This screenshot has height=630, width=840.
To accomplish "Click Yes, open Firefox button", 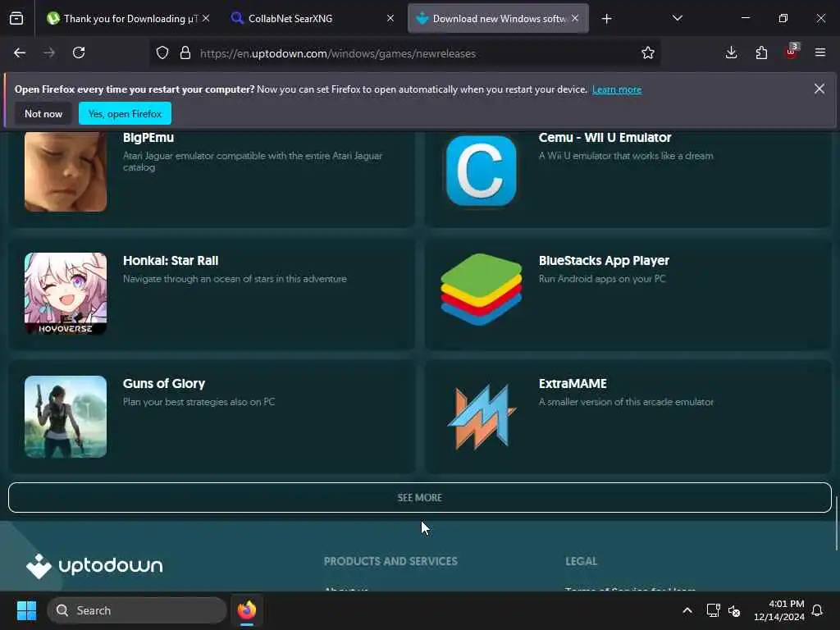I will (x=125, y=113).
